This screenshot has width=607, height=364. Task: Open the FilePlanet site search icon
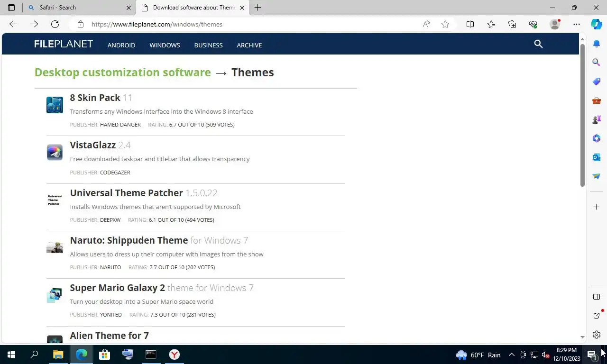pyautogui.click(x=538, y=44)
